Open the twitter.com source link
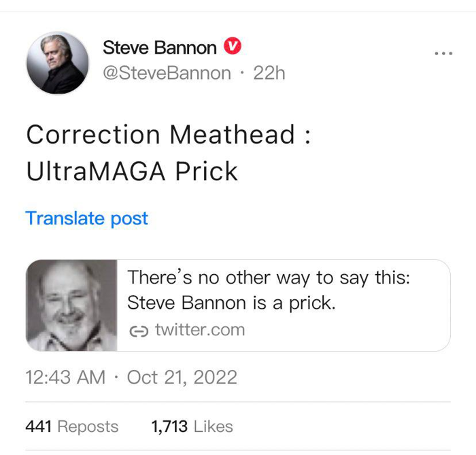Screen dimensions: 476x455 199,331
